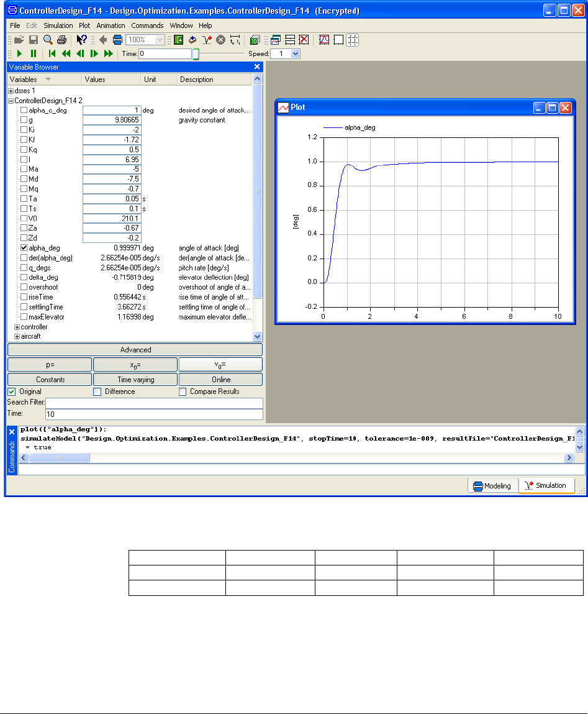Open the File menu
The width and height of the screenshot is (588, 714).
tap(15, 25)
